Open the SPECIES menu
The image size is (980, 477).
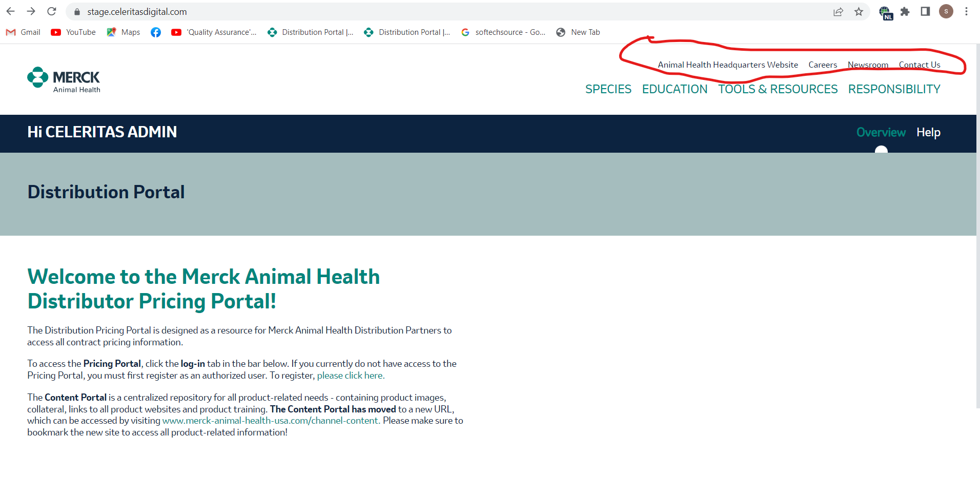pyautogui.click(x=608, y=89)
